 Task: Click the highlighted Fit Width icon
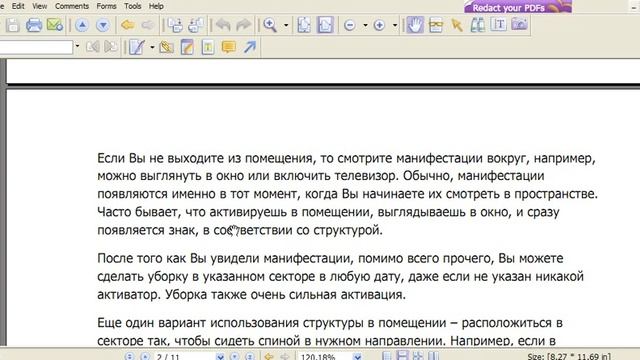[x=325, y=25]
